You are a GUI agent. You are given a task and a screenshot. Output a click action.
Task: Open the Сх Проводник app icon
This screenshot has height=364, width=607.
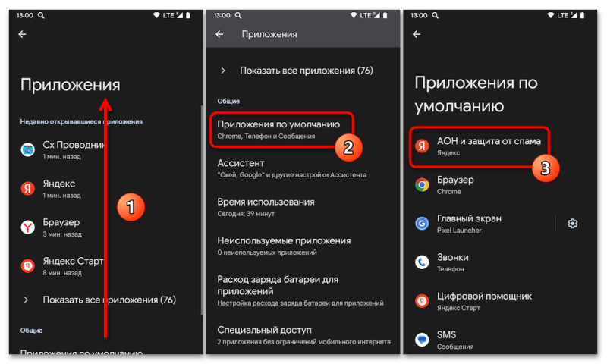coord(28,149)
